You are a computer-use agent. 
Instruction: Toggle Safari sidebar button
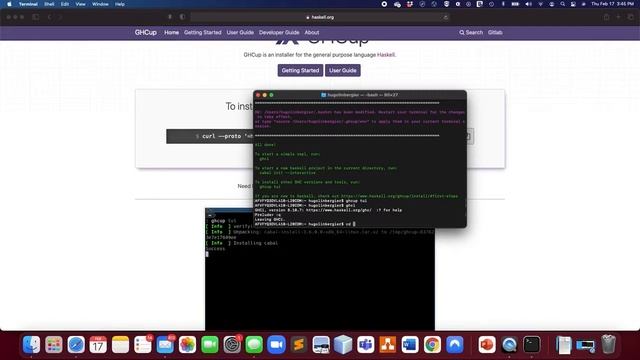36,17
